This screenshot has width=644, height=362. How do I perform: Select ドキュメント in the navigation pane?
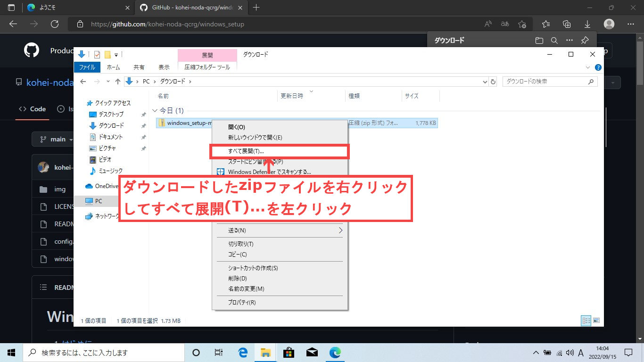pyautogui.click(x=111, y=137)
